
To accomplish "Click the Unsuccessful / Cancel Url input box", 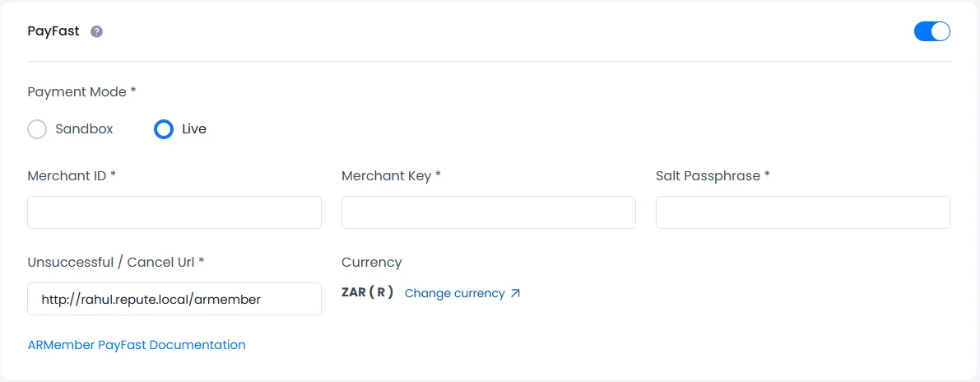I will [x=174, y=299].
